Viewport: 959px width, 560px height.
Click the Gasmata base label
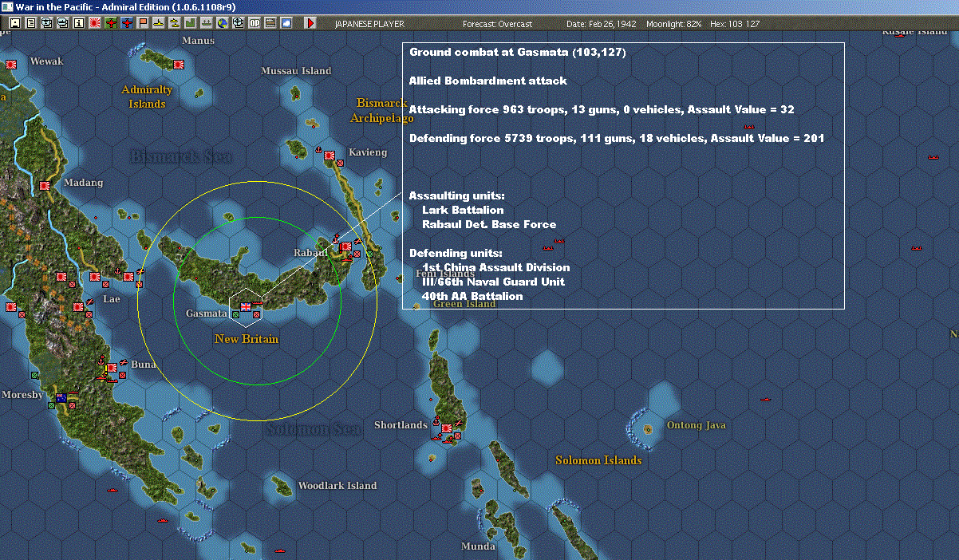click(x=207, y=314)
